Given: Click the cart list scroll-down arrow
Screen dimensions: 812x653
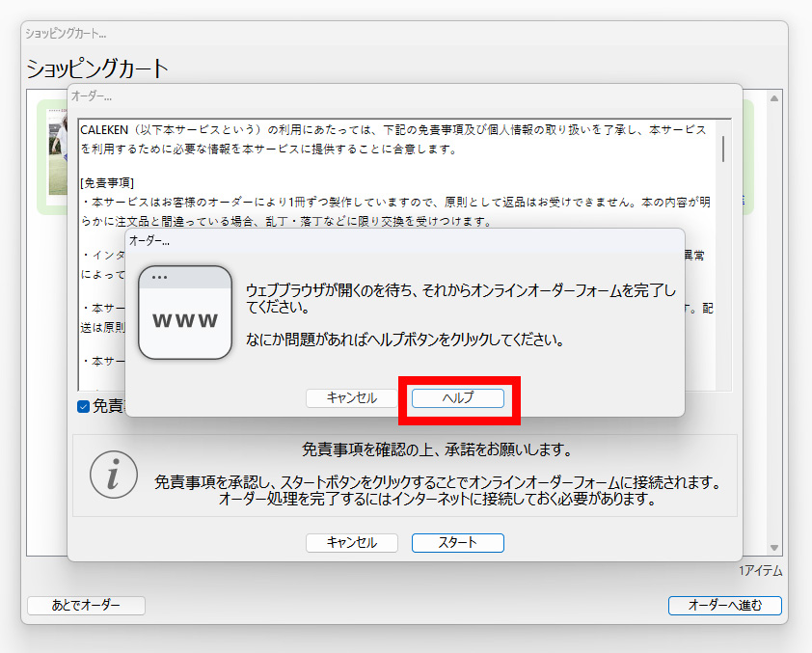Looking at the screenshot, I should click(x=773, y=548).
